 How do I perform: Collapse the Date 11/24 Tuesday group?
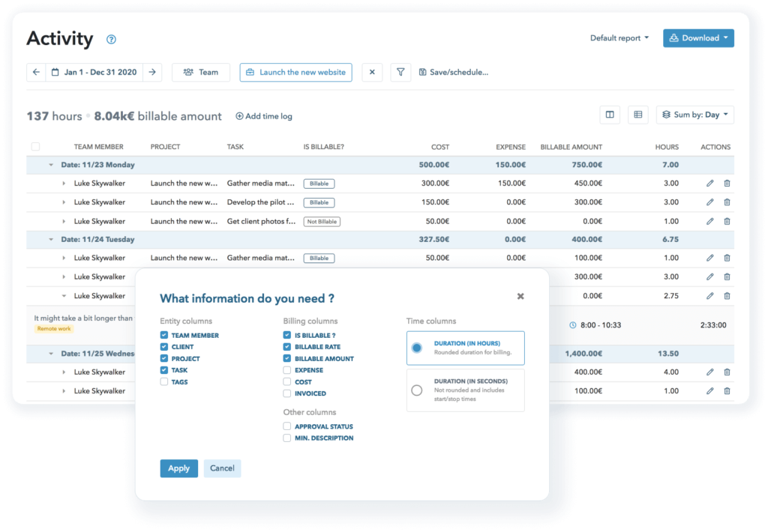pyautogui.click(x=51, y=239)
